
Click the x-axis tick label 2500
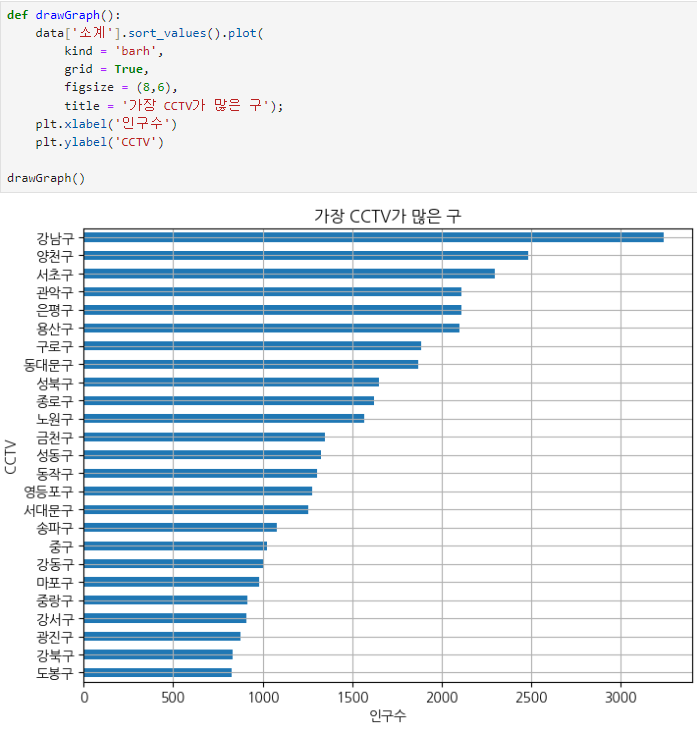[531, 698]
